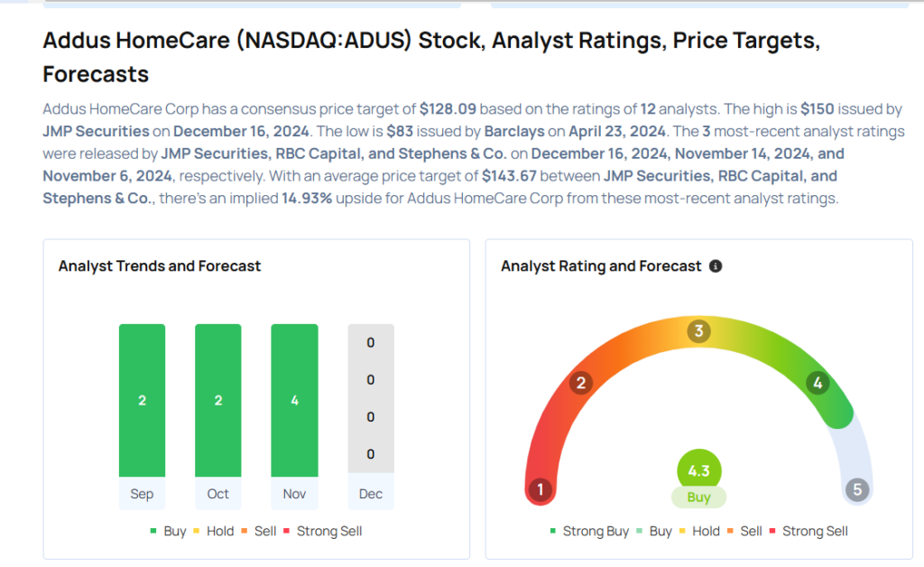
Task: Click the Oct month label
Action: coord(218,494)
